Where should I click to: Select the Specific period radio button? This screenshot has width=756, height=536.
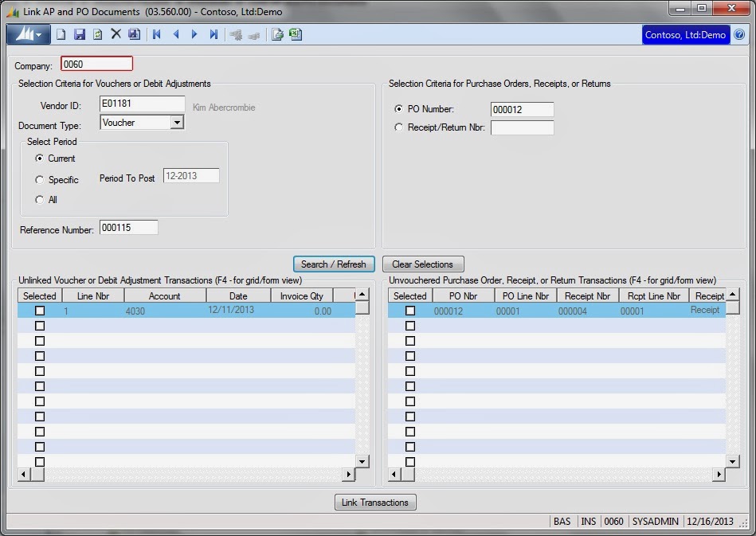[x=40, y=179]
